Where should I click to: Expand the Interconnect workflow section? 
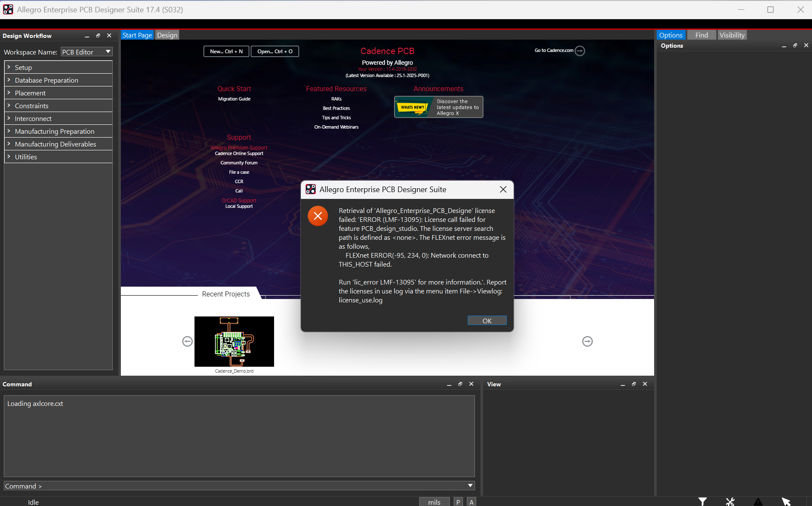pos(58,118)
